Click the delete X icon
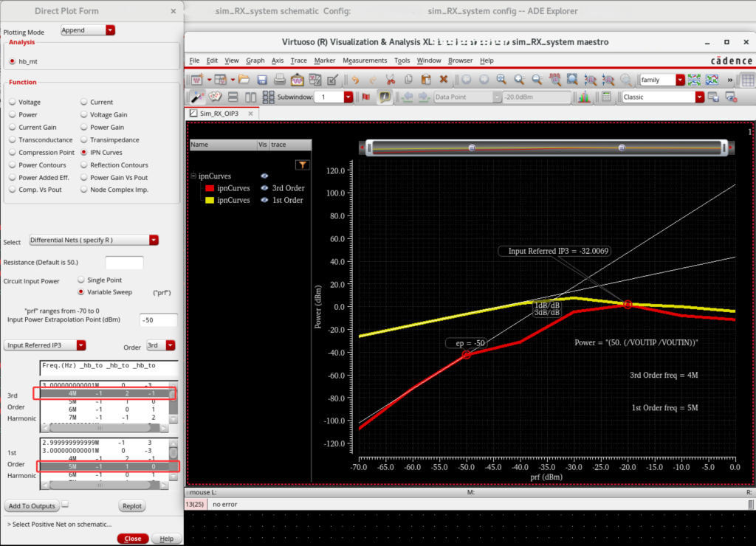Image resolution: width=756 pixels, height=546 pixels. 444,80
